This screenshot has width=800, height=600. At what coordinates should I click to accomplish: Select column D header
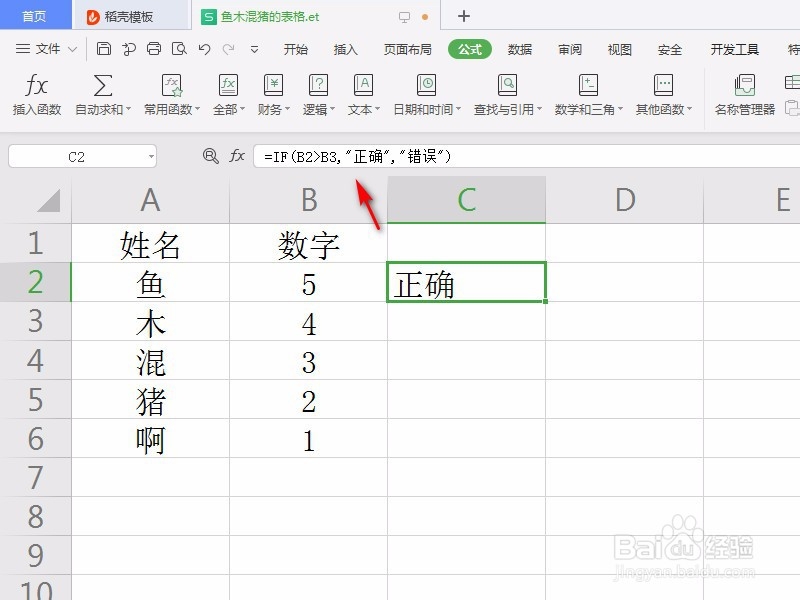click(624, 200)
